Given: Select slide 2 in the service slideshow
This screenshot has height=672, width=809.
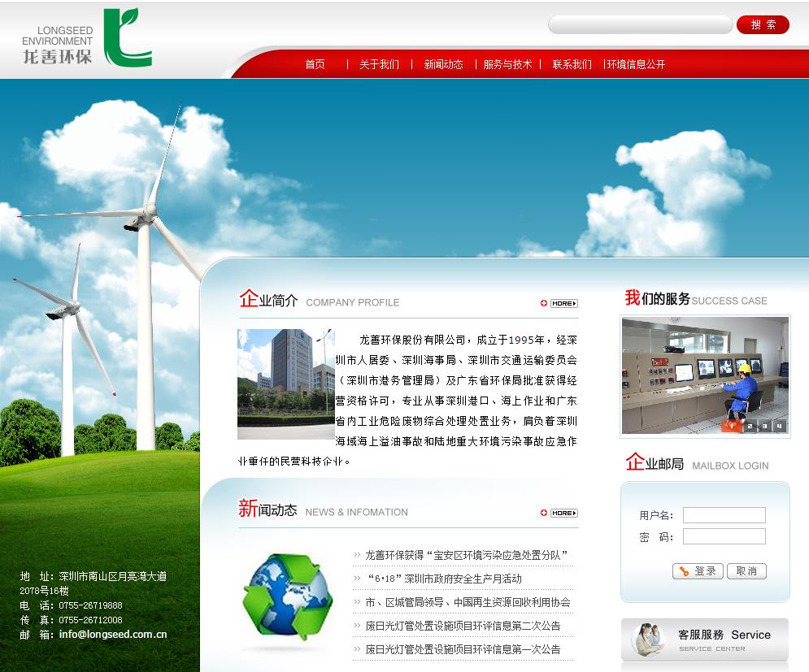Looking at the screenshot, I should [x=750, y=426].
